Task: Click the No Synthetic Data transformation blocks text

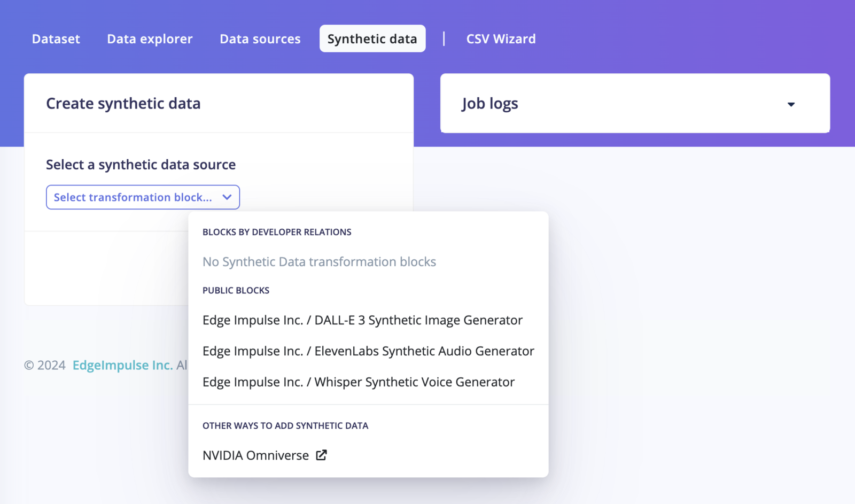Action: point(319,262)
